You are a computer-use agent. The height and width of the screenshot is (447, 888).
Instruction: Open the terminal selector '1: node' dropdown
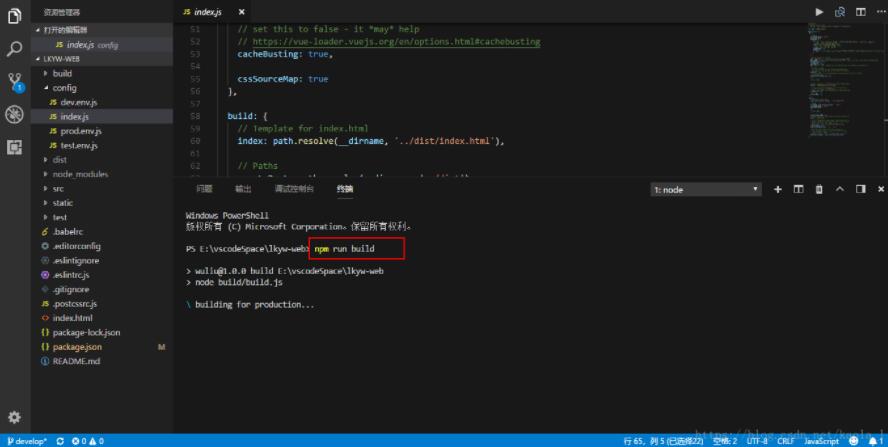coord(706,190)
